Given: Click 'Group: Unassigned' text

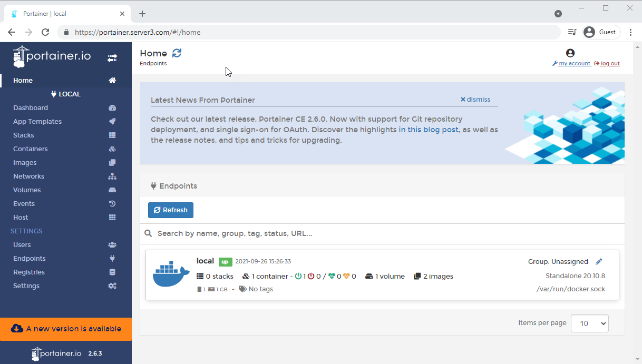Looking at the screenshot, I should click(558, 262).
